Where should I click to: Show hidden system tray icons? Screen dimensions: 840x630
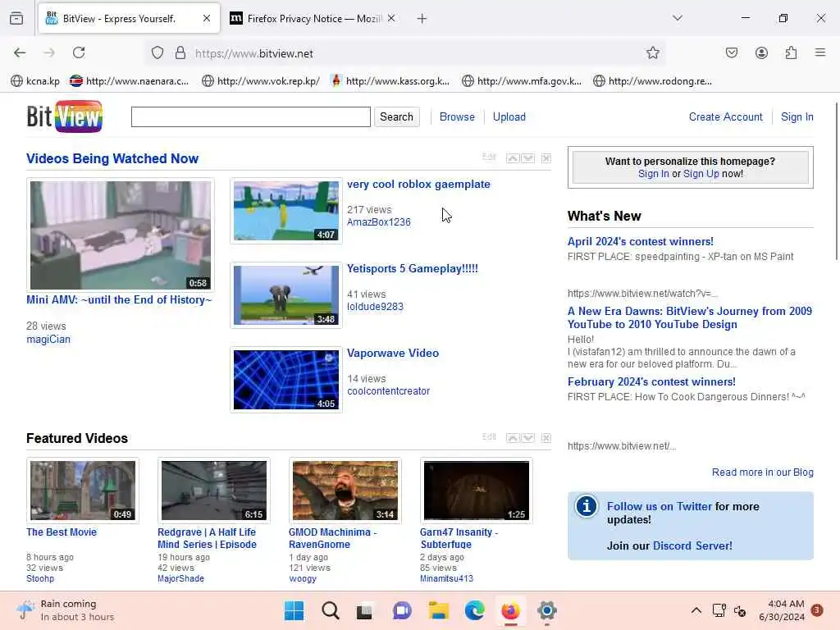pos(696,610)
